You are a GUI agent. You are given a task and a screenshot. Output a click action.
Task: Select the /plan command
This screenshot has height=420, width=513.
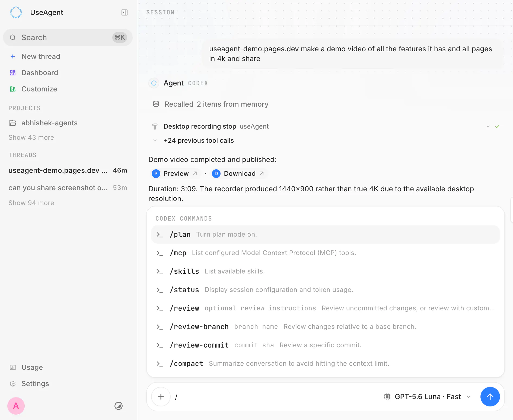tap(326, 234)
